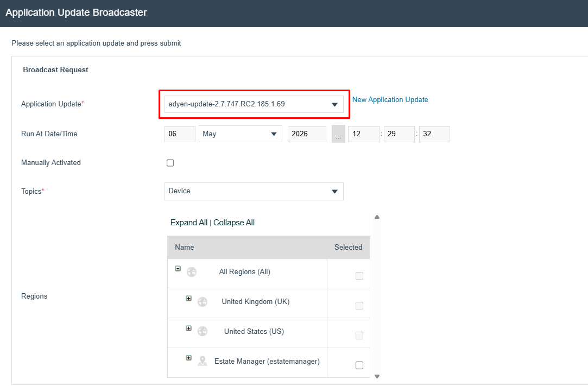Click the Broadcast Request section heading
The height and width of the screenshot is (386, 588).
55,70
